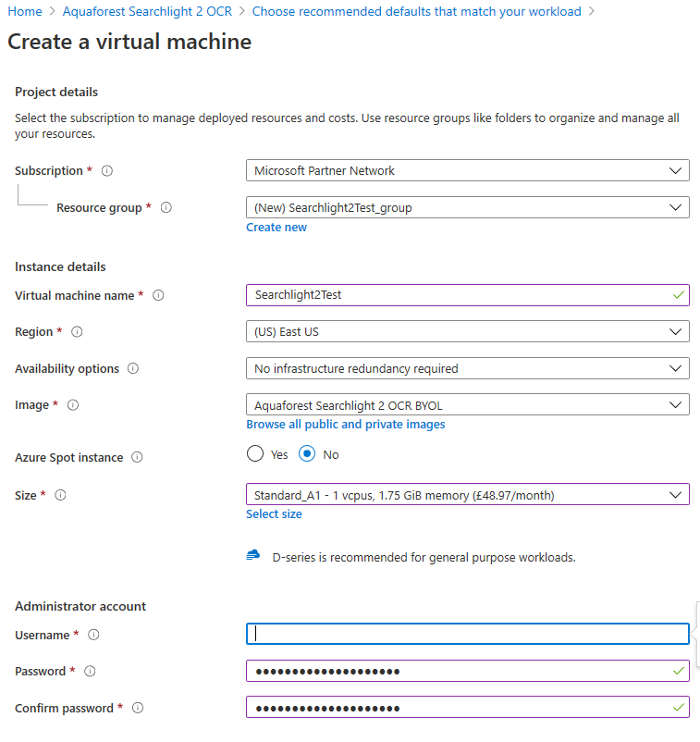Click the D-series recommendation cloud icon
700x742 pixels.
[253, 555]
